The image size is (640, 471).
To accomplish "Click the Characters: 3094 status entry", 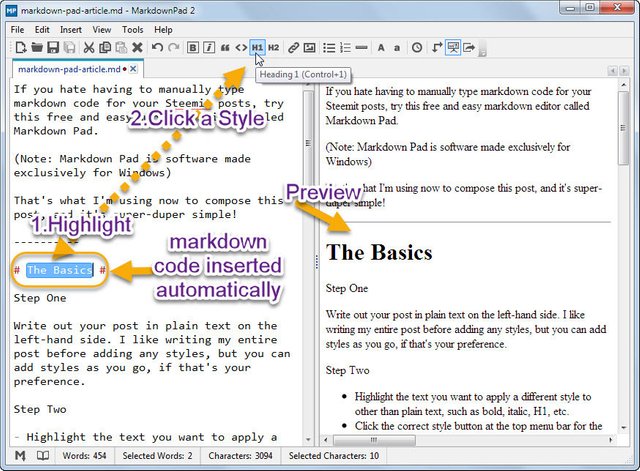I will point(240,455).
